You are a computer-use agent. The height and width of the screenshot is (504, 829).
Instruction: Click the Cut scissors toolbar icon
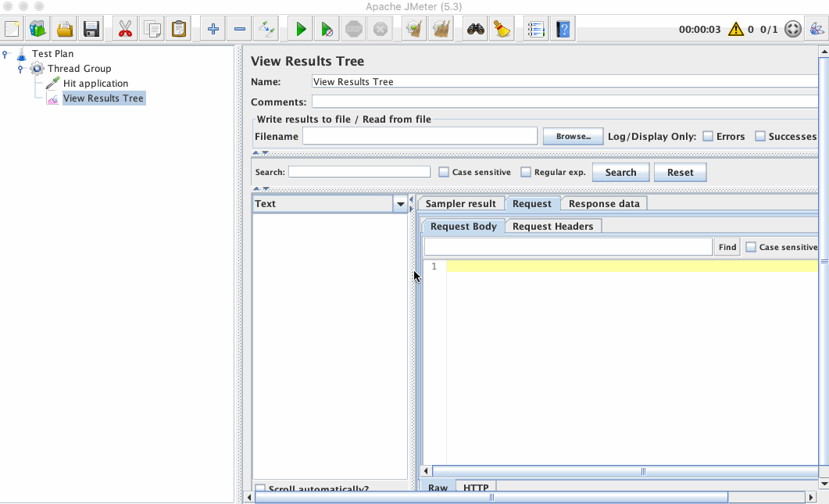(x=124, y=28)
